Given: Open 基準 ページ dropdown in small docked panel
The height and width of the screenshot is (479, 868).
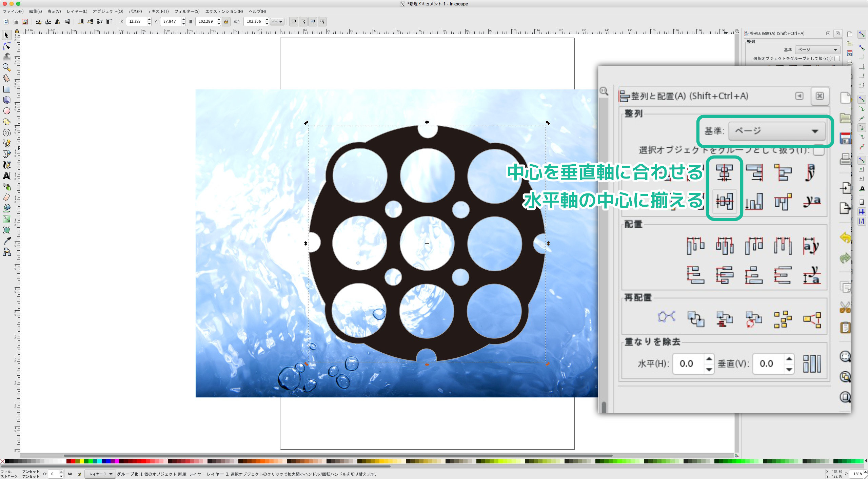Looking at the screenshot, I should click(x=817, y=50).
